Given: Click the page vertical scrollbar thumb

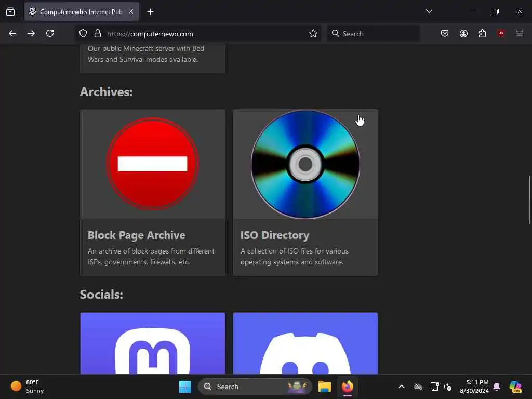Looking at the screenshot, I should coord(529,199).
